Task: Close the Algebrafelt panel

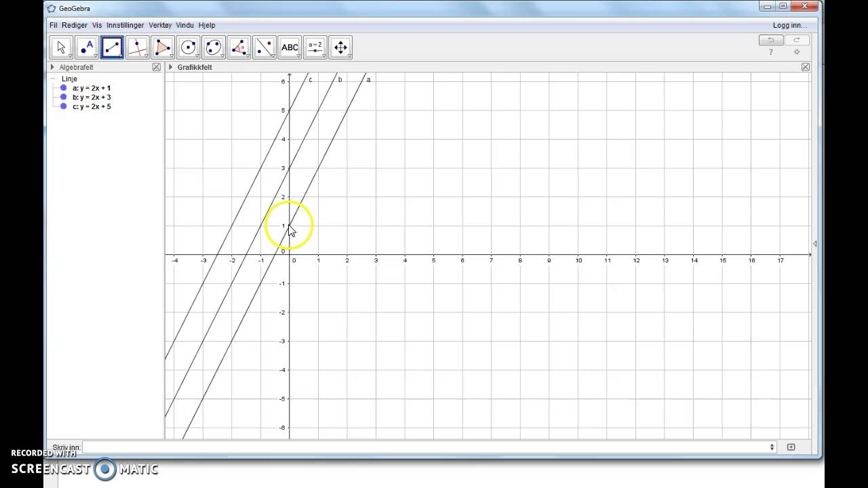Action: pos(157,67)
